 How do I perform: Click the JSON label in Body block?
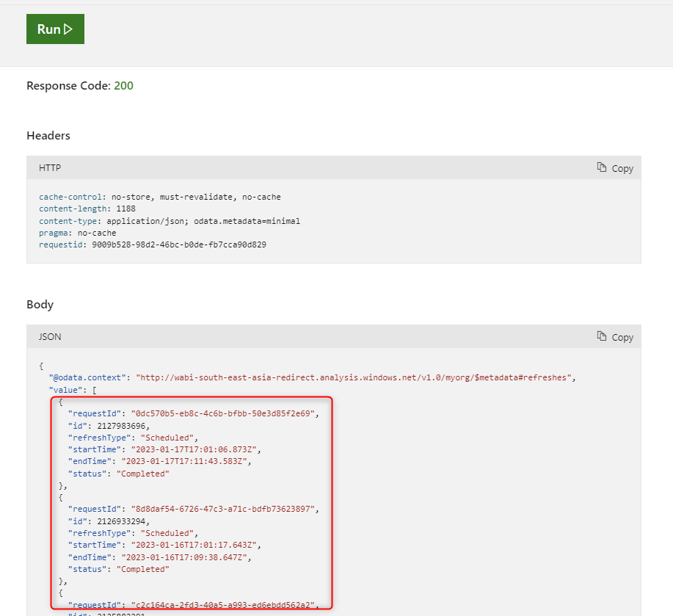pos(50,337)
